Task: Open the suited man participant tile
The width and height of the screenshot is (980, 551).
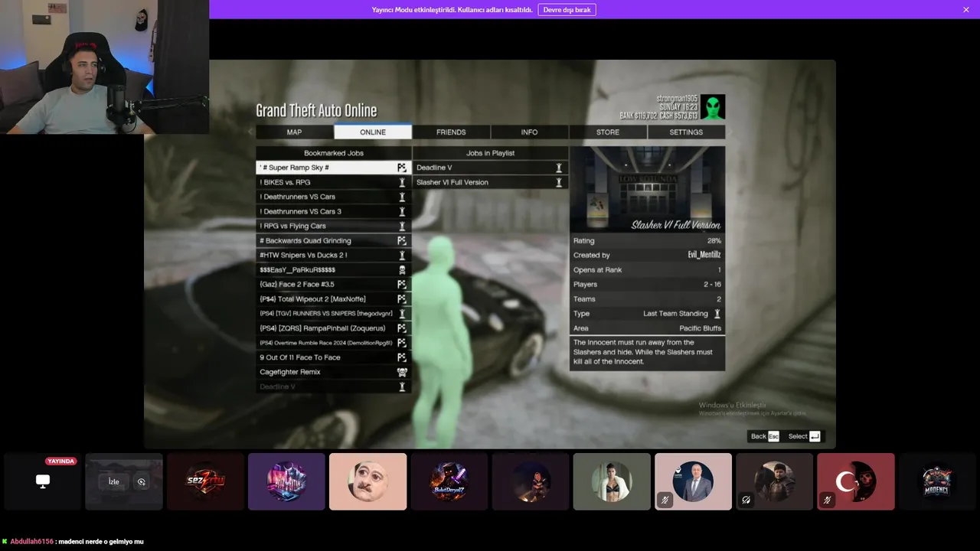Action: 693,481
